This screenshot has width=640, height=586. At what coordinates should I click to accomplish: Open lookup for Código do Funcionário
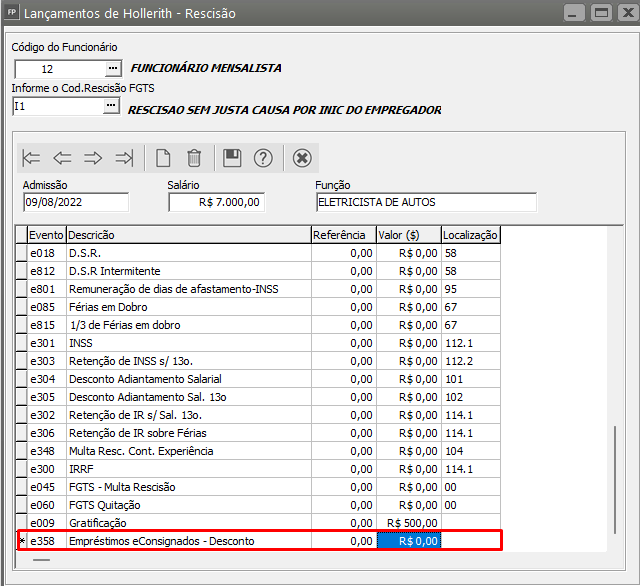[112, 69]
